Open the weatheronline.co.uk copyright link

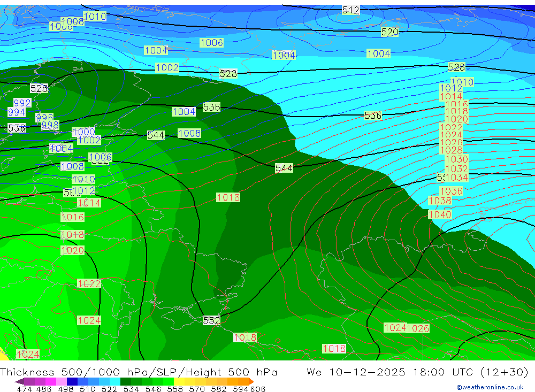[490, 387]
